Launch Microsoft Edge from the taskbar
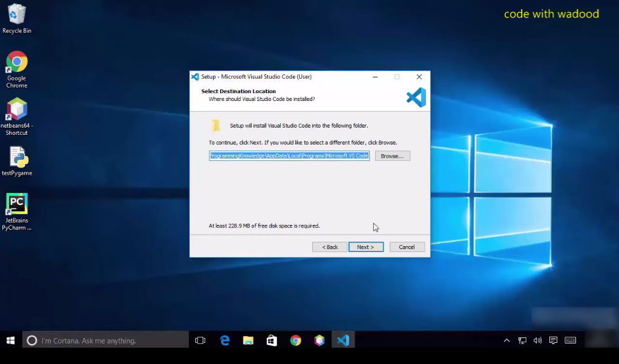Screen dimensions: 619x364 point(224,340)
